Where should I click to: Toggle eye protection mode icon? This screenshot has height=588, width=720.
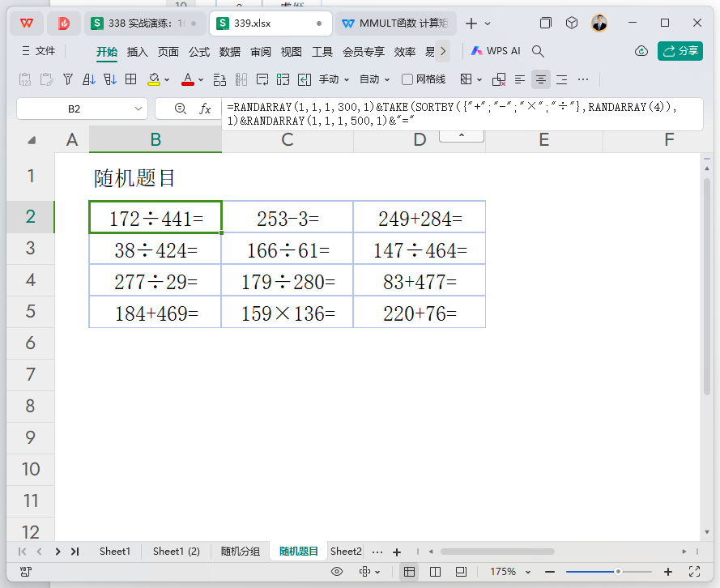[337, 572]
